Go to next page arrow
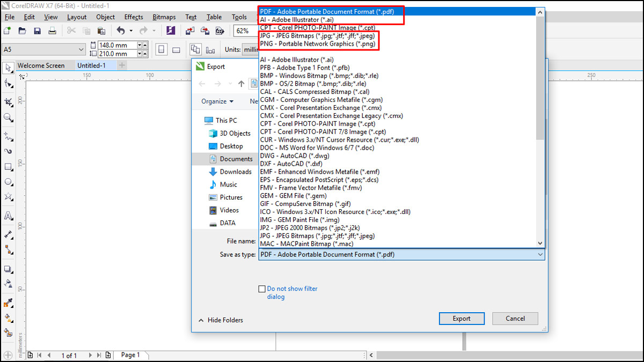 click(x=90, y=355)
